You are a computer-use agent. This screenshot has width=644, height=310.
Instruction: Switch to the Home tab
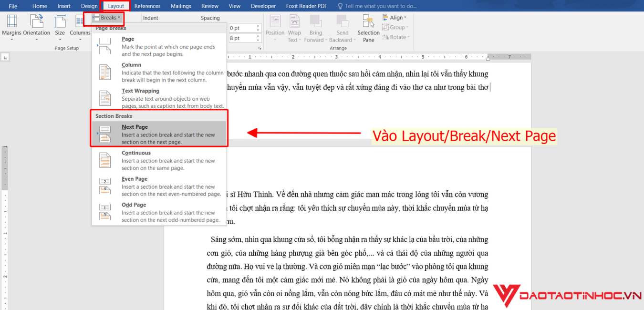(x=40, y=6)
